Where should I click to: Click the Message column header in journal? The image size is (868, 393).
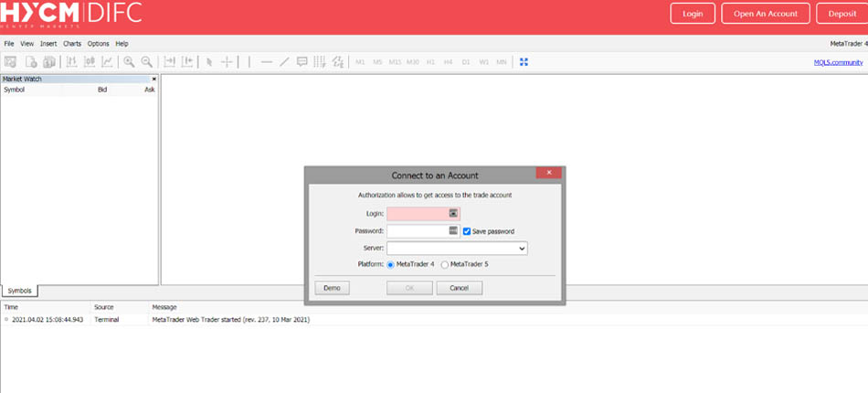(164, 307)
